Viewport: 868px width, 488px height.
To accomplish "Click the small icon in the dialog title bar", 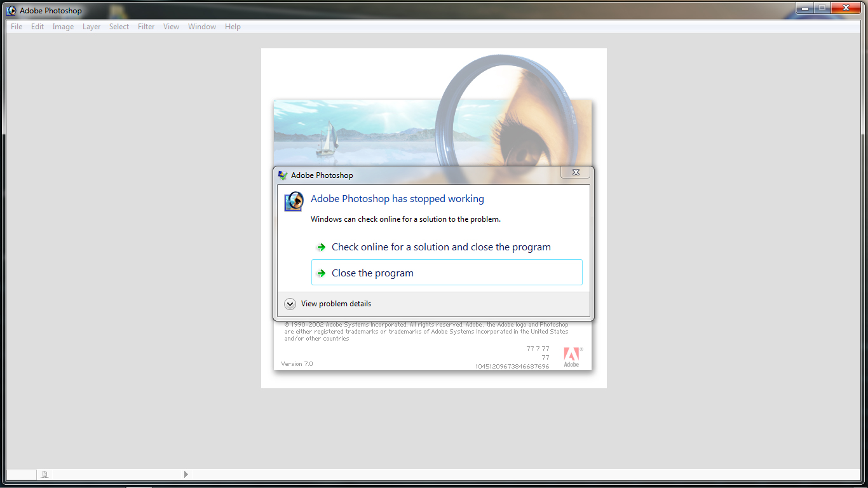I will click(x=283, y=175).
